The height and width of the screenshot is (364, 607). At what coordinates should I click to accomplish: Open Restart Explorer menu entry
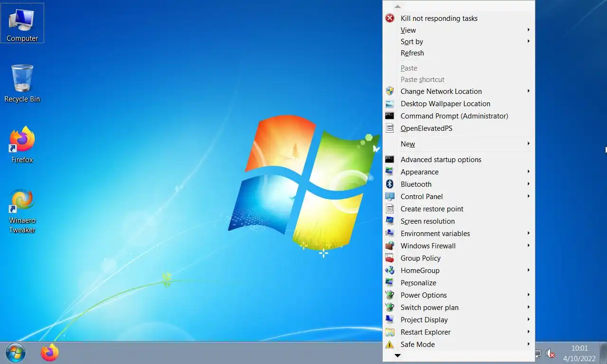(x=459, y=332)
